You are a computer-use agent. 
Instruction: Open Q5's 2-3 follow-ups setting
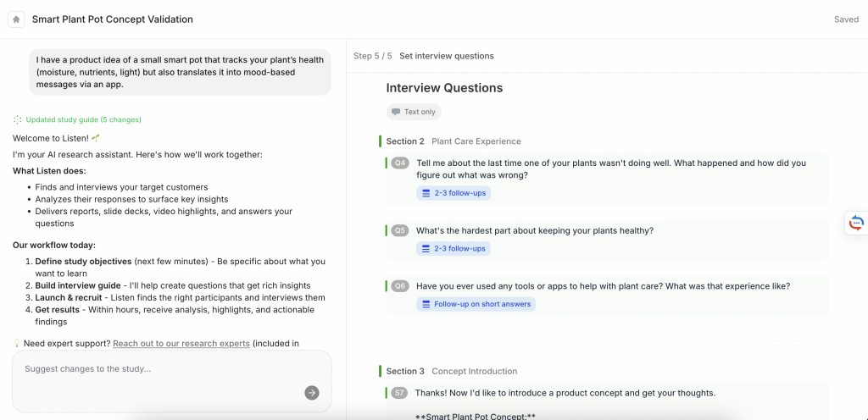point(453,249)
